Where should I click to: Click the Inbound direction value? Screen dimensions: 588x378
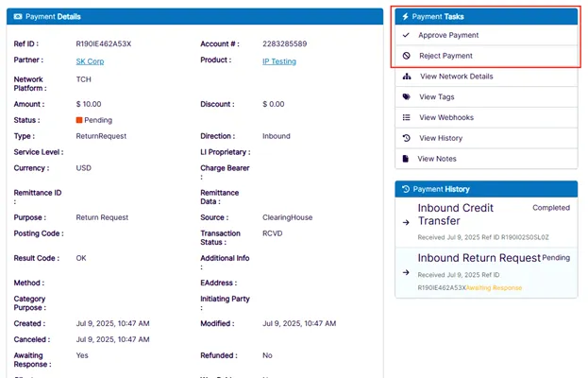point(277,136)
